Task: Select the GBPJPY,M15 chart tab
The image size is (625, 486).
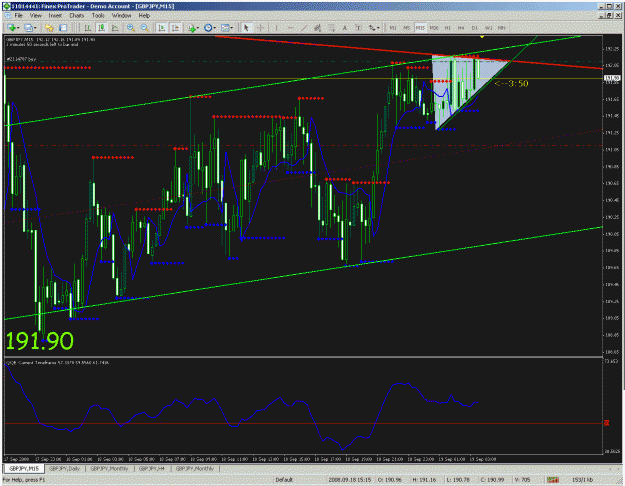Action: coord(24,469)
